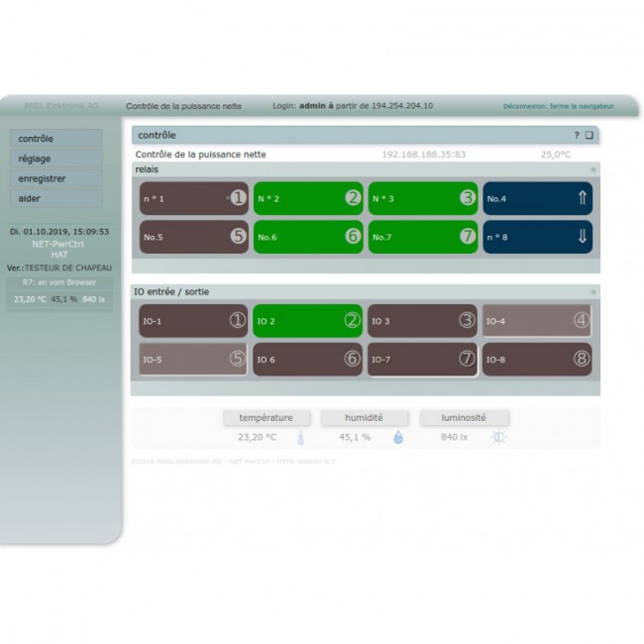
Task: Select enregistrer in the left sidebar
Action: click(55, 178)
